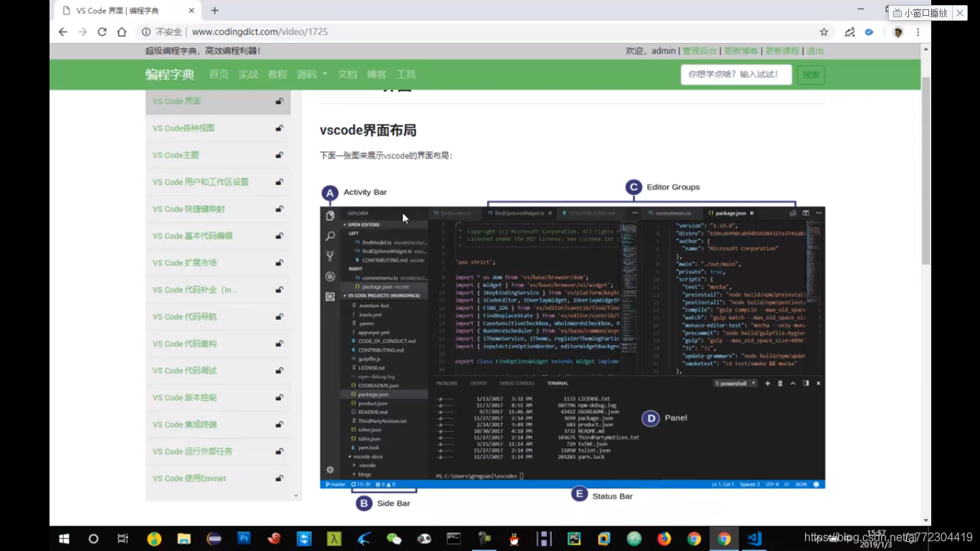Open File Explorer from the taskbar
Viewport: 980px width, 551px height.
pos(184,538)
